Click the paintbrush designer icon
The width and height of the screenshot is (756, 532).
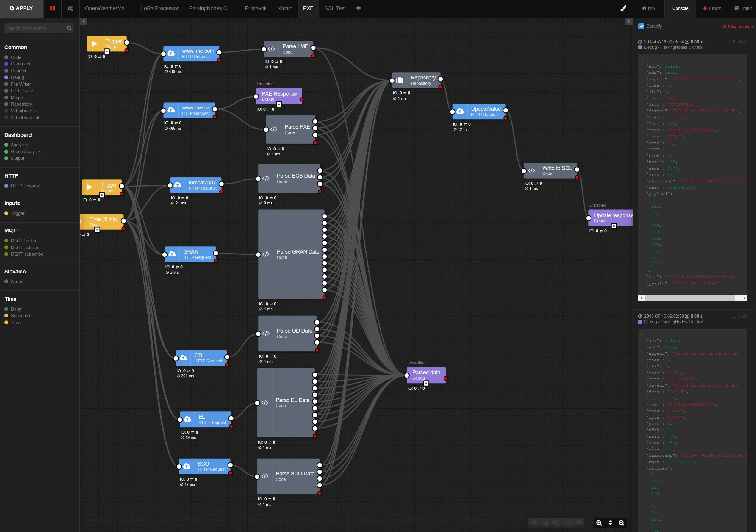point(623,8)
